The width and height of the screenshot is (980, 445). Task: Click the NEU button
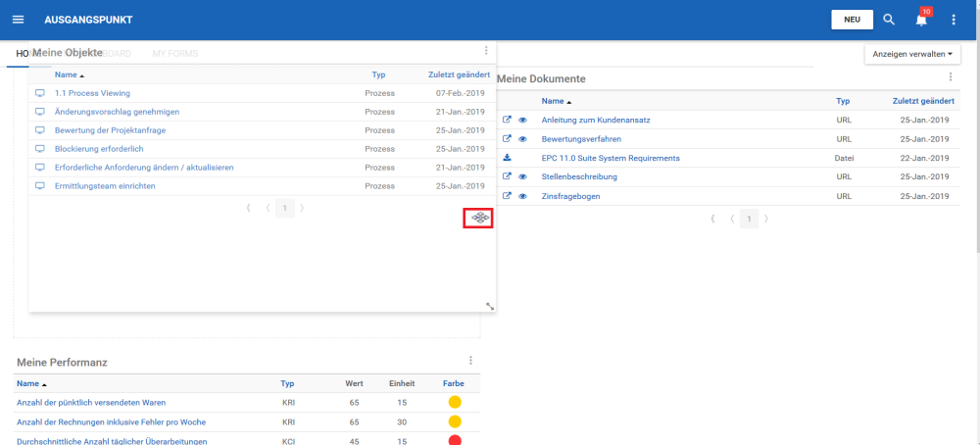pos(852,20)
